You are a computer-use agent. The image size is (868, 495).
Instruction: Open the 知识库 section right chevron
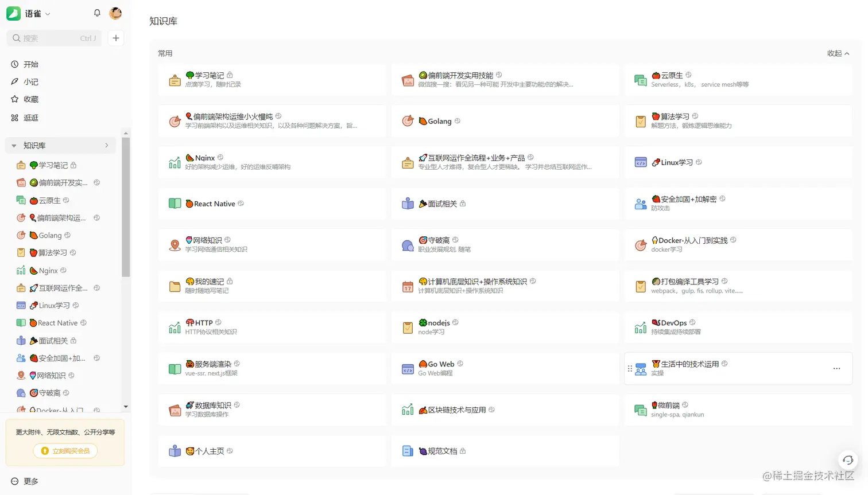[107, 146]
